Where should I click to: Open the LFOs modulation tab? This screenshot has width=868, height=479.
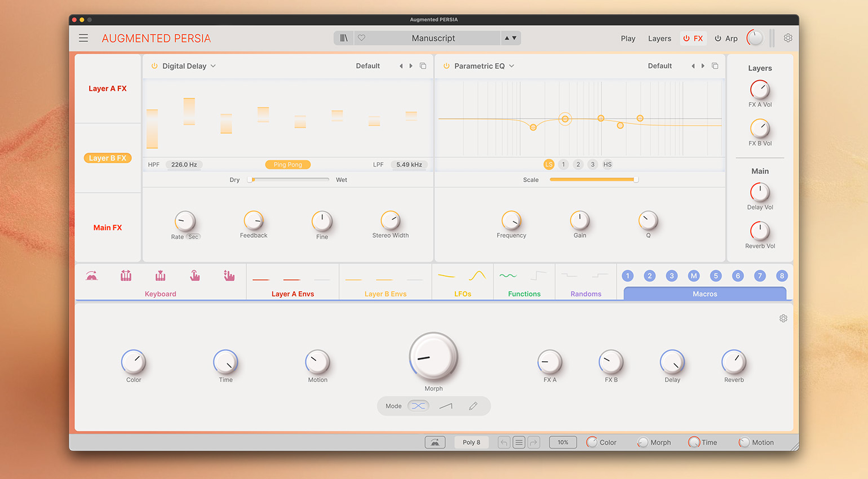coord(462,294)
